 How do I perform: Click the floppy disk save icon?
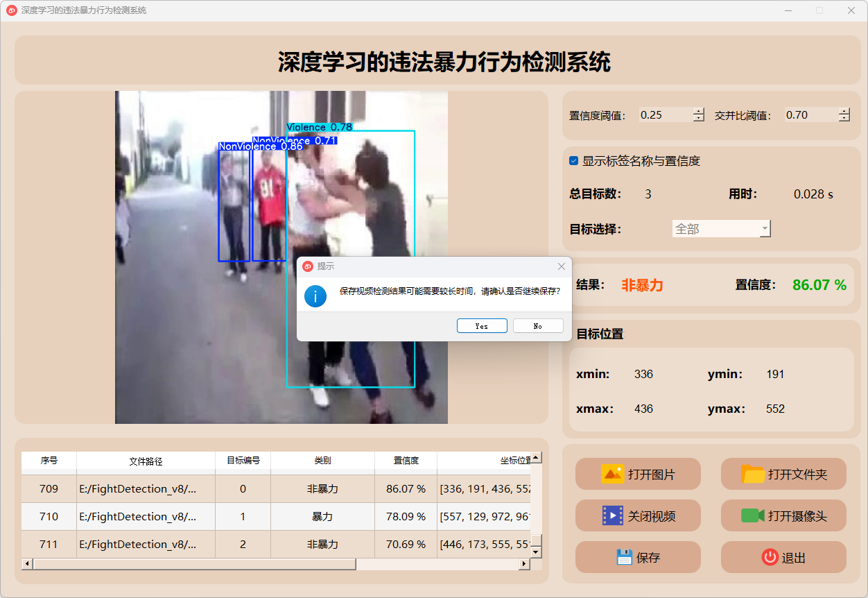(x=624, y=557)
